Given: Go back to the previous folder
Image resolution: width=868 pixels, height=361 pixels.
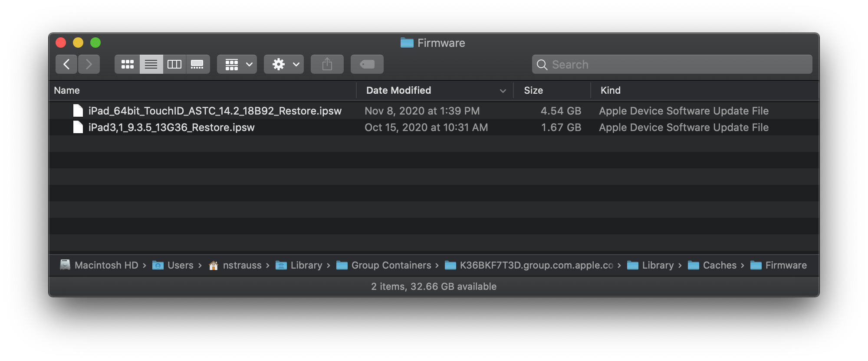Looking at the screenshot, I should [66, 64].
